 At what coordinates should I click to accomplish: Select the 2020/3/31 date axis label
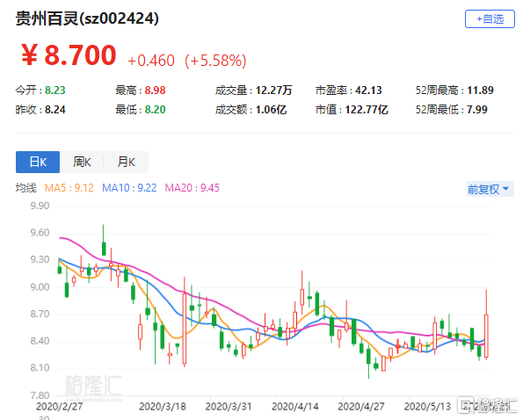point(229,407)
